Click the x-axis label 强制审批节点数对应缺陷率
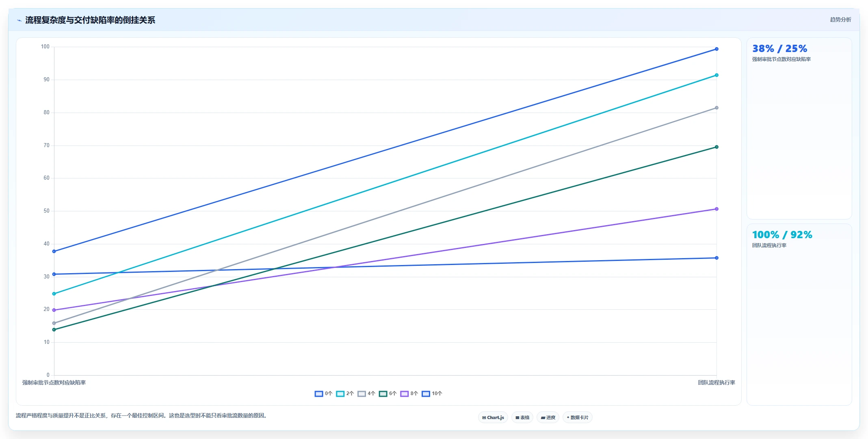The width and height of the screenshot is (868, 439). pos(54,382)
